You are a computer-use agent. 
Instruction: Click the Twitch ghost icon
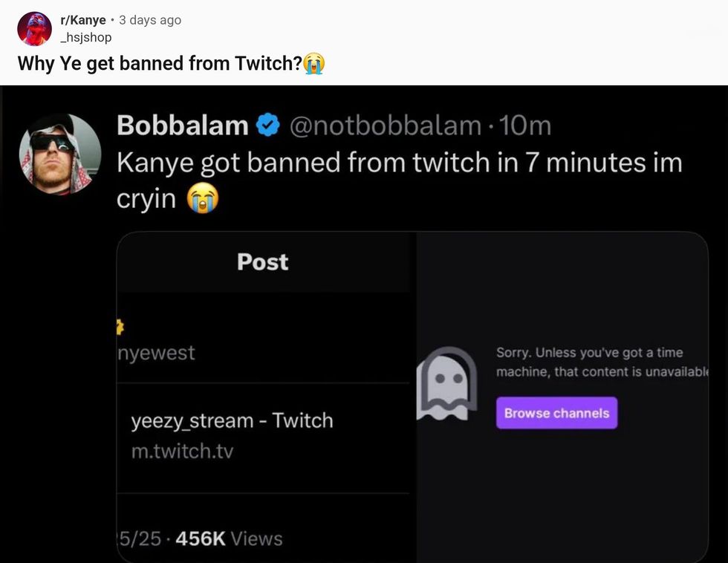tap(446, 383)
